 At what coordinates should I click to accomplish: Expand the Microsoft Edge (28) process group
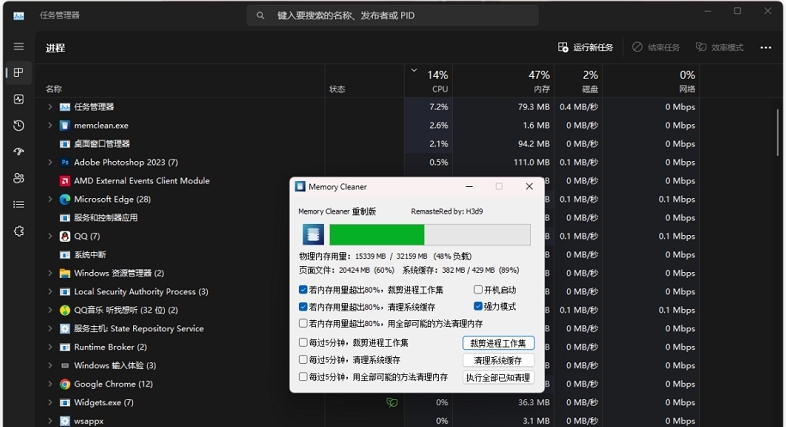pos(49,199)
